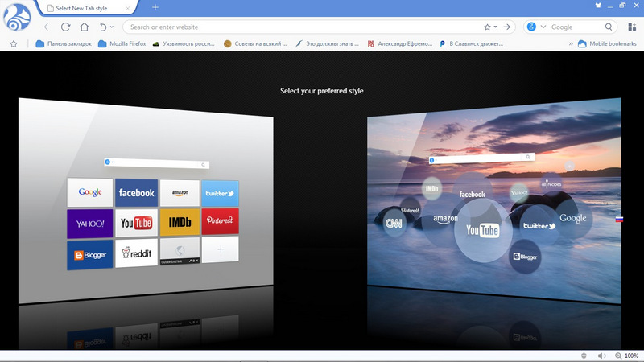Click the skin t-shirt icon in title bar
Image resolution: width=644 pixels, height=362 pixels.
click(x=598, y=6)
